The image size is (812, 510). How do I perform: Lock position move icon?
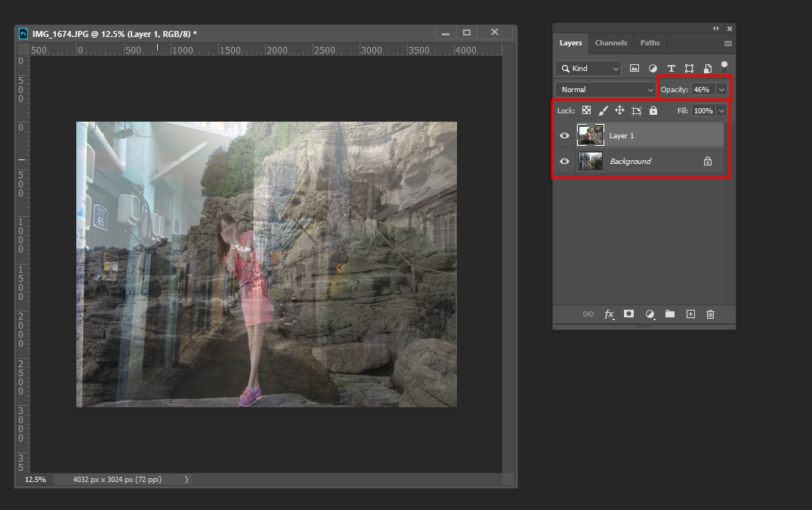[619, 110]
